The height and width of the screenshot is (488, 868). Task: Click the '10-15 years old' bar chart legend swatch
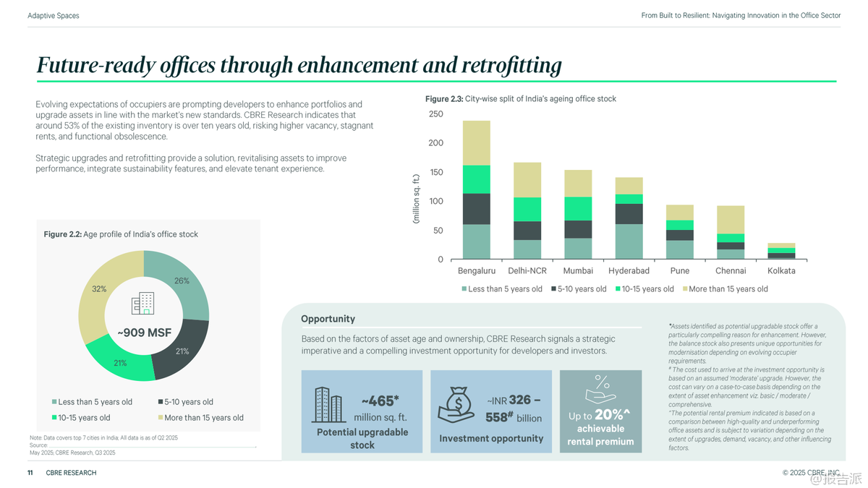(617, 289)
